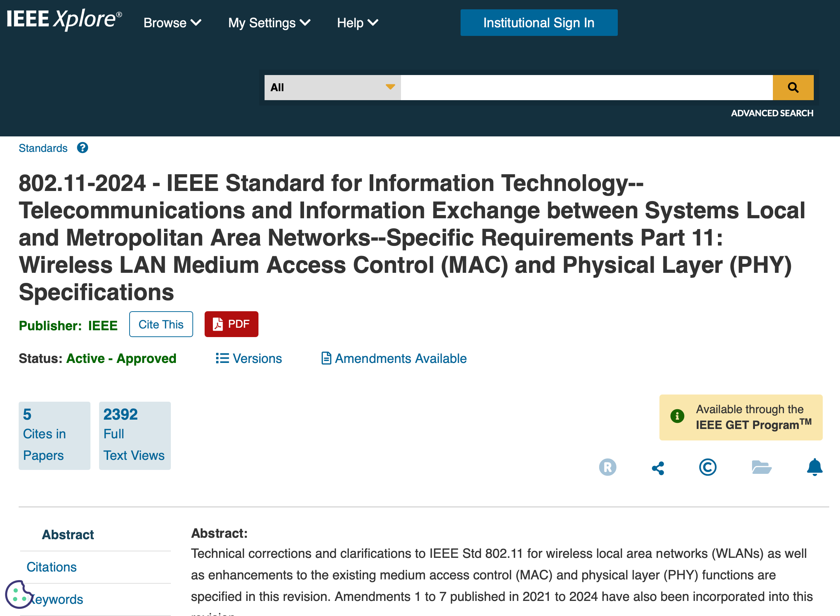The width and height of the screenshot is (840, 616).
Task: Select the Abstract tab
Action: tap(68, 535)
